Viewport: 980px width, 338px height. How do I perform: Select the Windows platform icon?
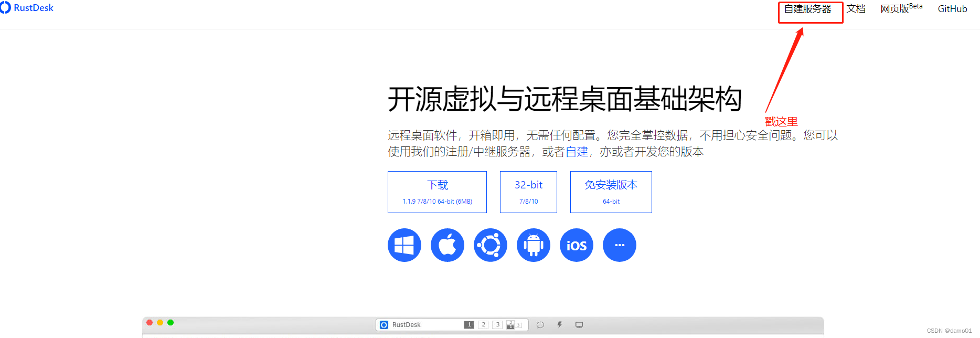(x=404, y=245)
